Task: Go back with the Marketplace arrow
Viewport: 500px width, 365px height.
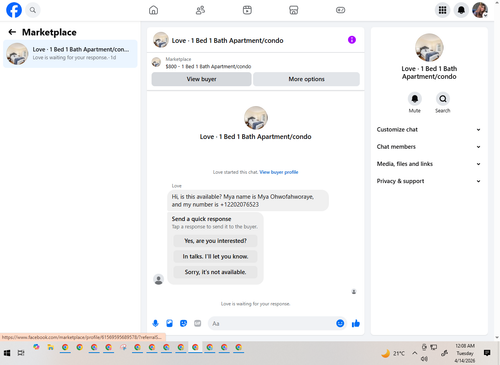Action: [x=12, y=32]
